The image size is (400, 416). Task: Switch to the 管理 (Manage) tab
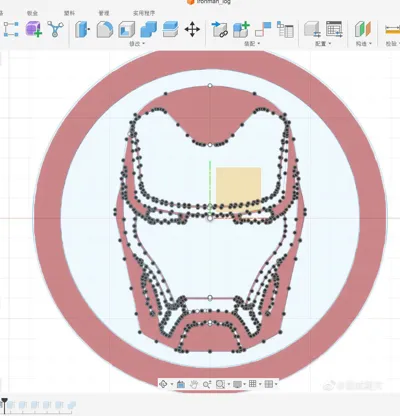104,13
